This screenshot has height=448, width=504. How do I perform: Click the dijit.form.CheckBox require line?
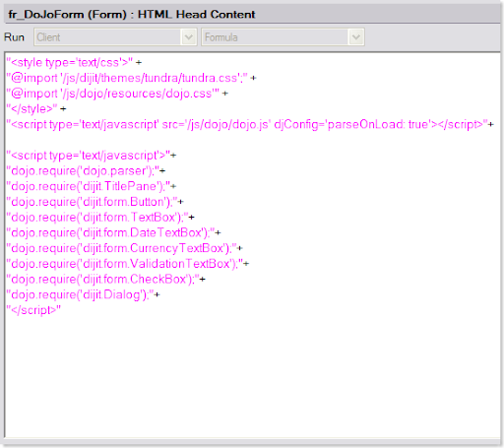[105, 280]
